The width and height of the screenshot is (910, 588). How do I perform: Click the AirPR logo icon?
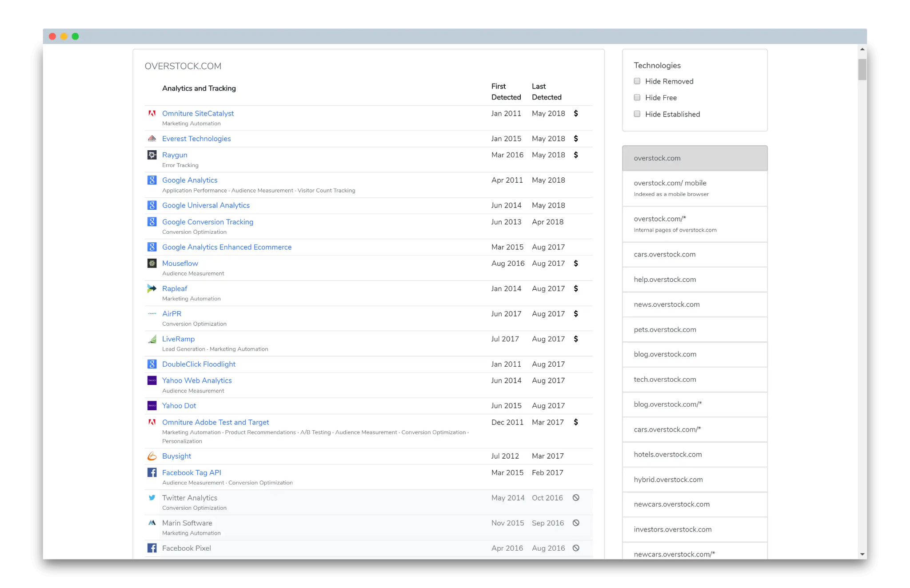coord(152,314)
